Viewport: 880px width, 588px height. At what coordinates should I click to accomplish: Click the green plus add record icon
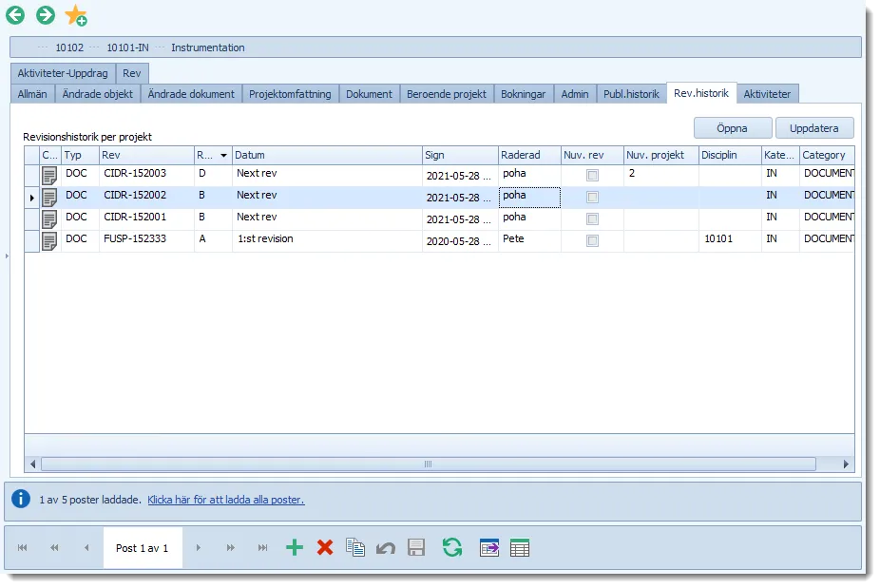[x=294, y=547]
